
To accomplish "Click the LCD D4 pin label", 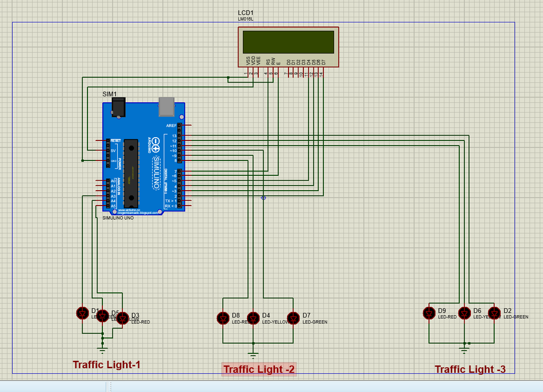I will (x=309, y=63).
